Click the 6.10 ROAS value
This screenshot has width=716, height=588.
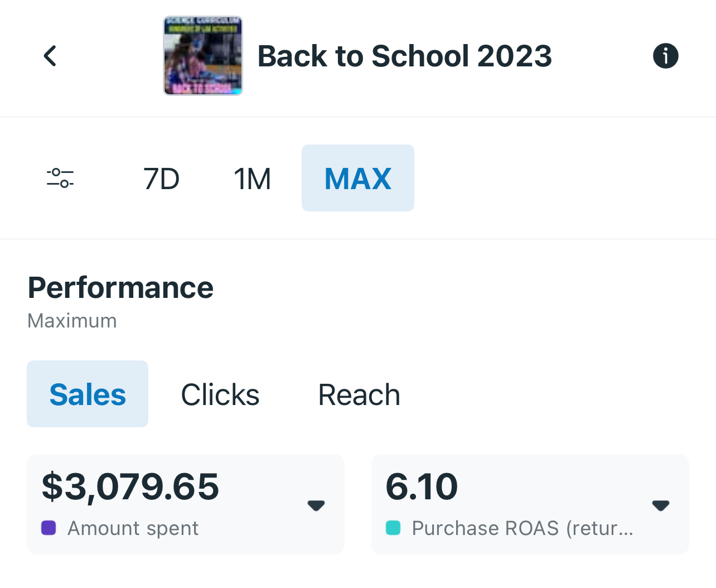tap(422, 486)
